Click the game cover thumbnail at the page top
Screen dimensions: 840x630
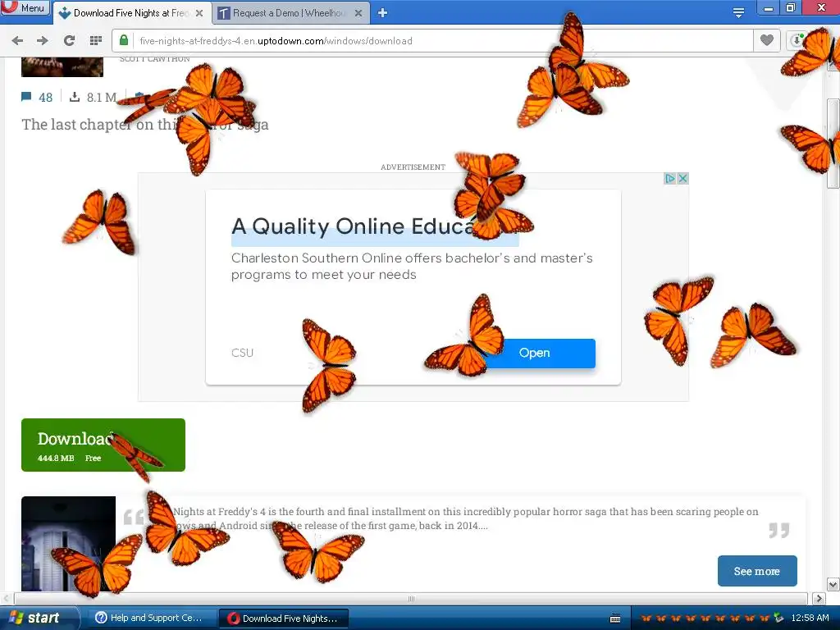tap(62, 67)
